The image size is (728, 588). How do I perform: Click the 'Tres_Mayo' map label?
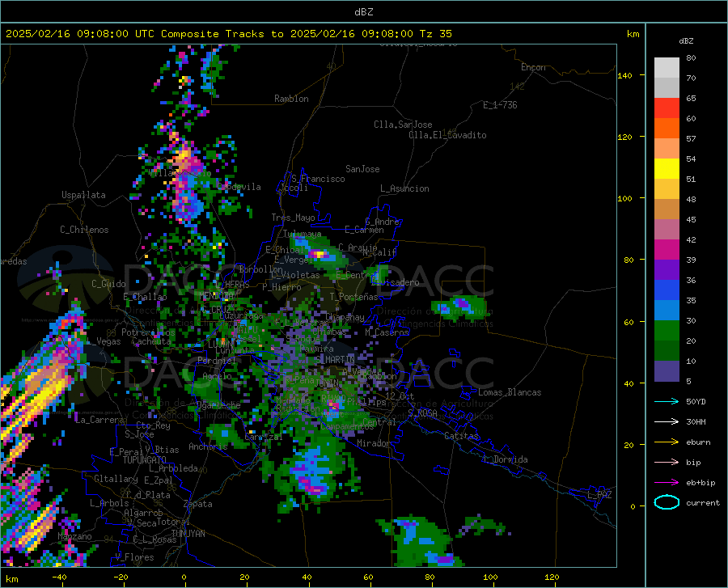point(293,218)
